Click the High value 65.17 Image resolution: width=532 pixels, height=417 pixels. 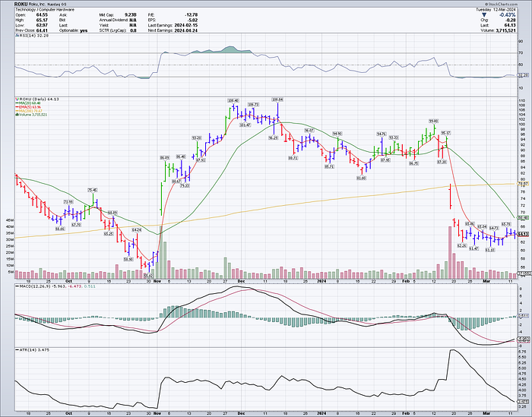tap(42, 20)
